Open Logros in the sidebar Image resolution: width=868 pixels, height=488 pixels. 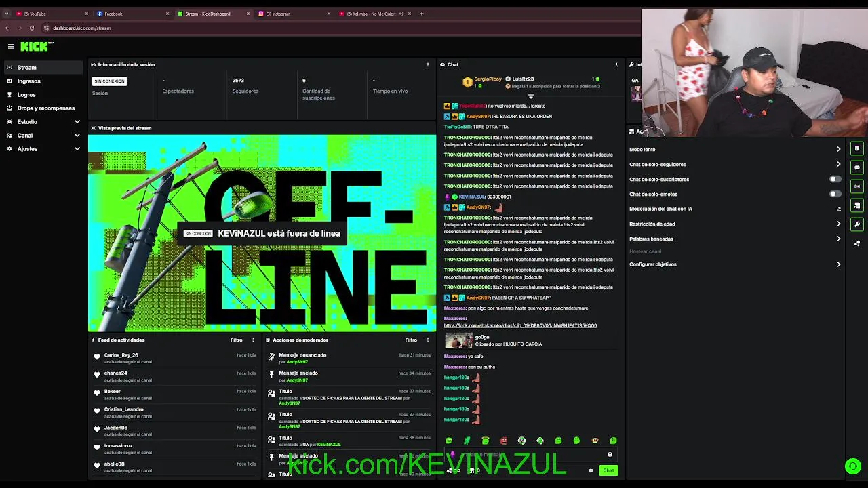[43, 94]
